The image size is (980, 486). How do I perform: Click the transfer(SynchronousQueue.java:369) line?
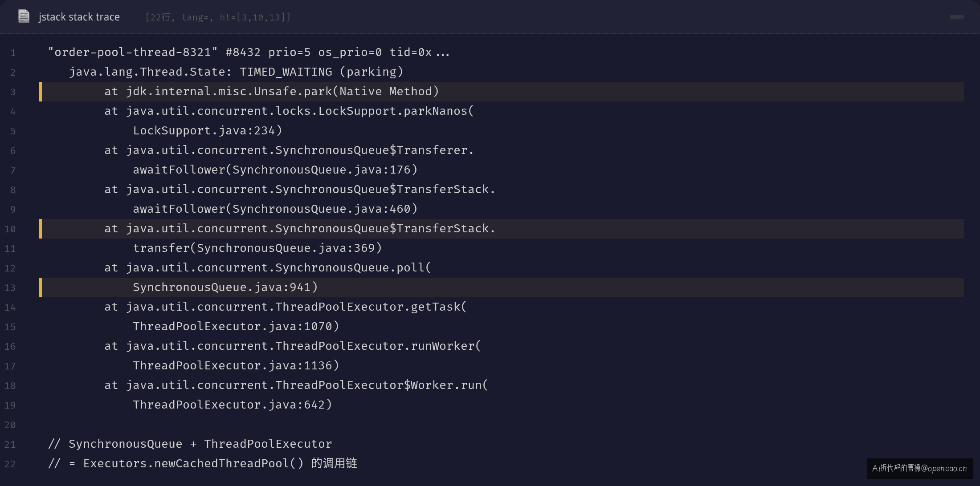tap(257, 248)
